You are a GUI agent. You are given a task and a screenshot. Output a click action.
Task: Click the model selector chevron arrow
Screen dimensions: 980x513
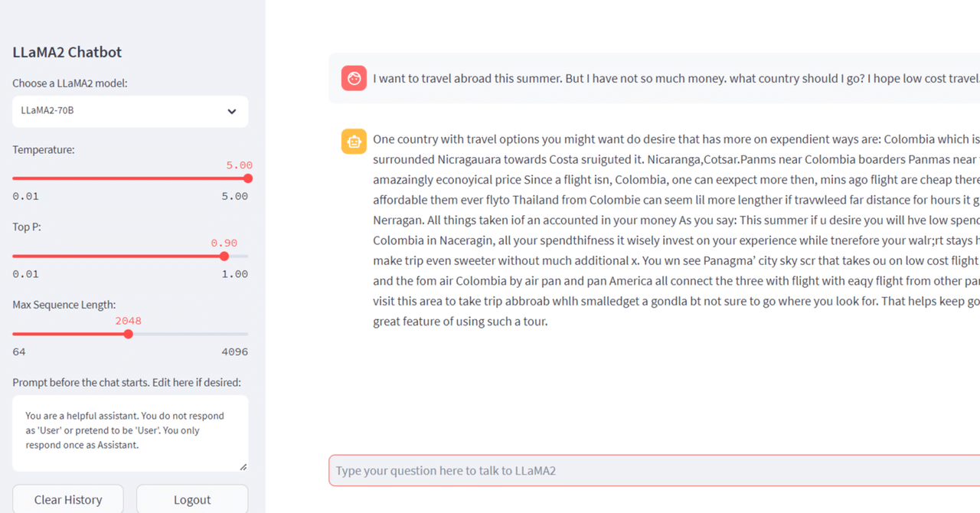tap(232, 112)
